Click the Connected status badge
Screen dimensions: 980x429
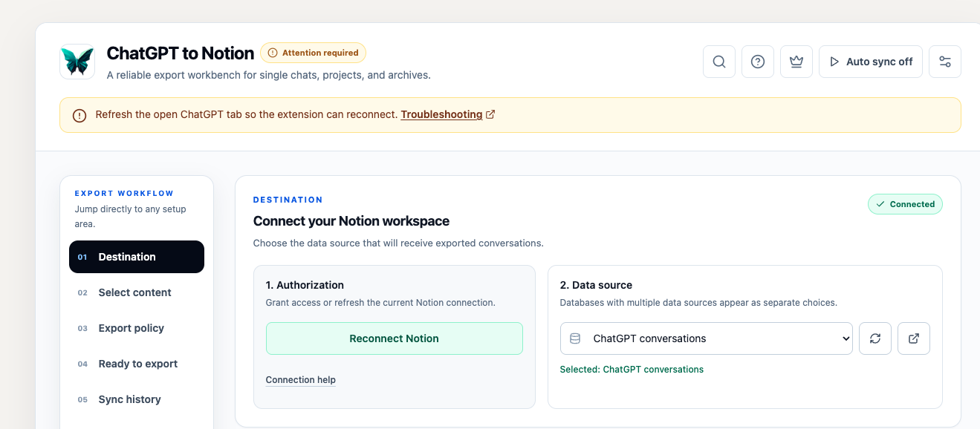(905, 204)
